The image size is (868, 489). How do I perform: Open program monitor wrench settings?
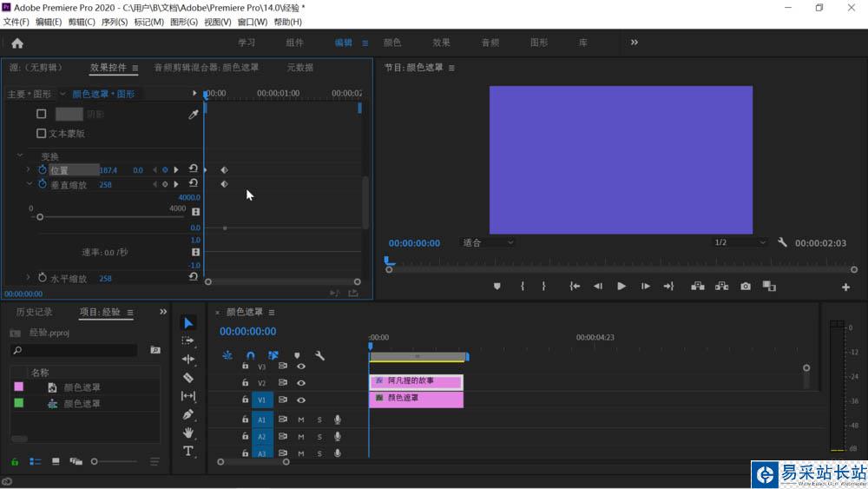click(782, 242)
